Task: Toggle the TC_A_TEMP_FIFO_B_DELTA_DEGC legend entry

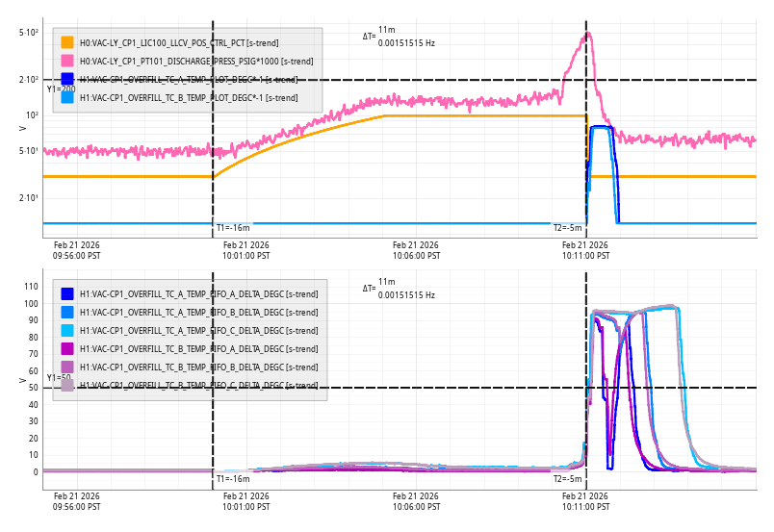Action: click(198, 312)
